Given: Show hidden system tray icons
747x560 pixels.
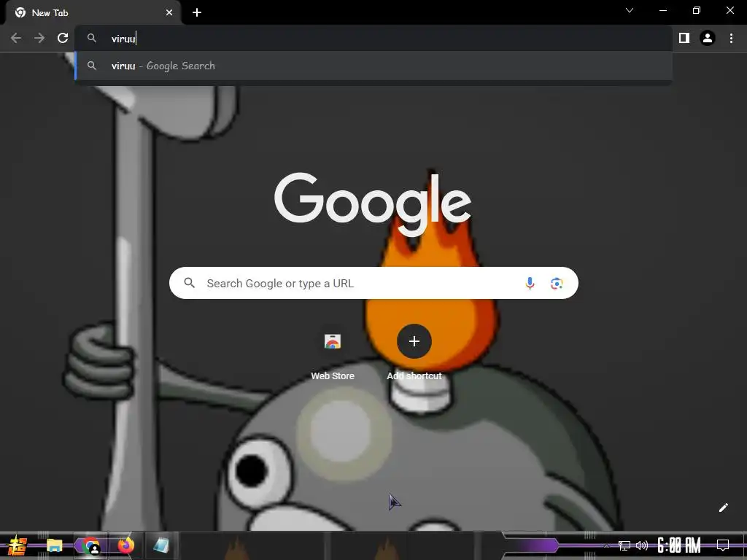Looking at the screenshot, I should [606, 545].
